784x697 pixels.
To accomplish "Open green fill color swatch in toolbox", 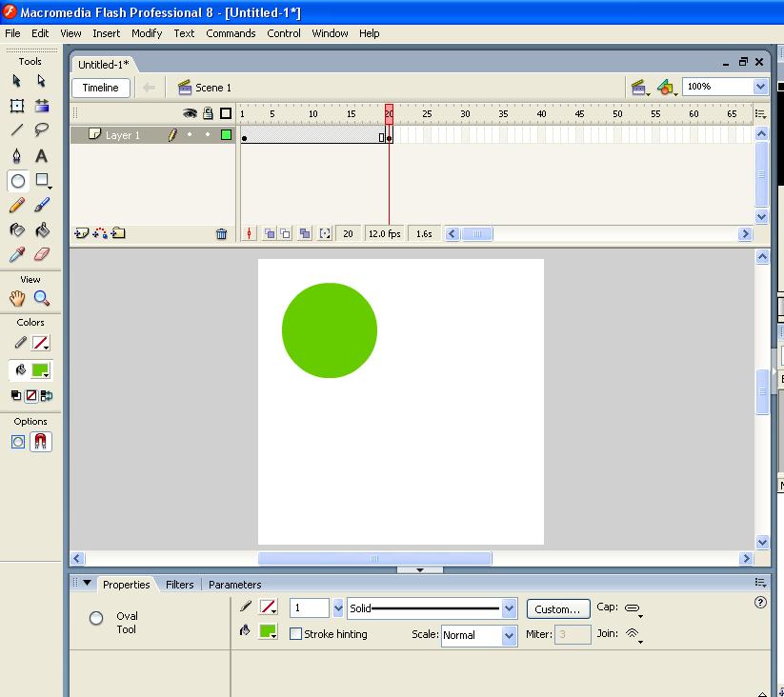I will (x=40, y=370).
